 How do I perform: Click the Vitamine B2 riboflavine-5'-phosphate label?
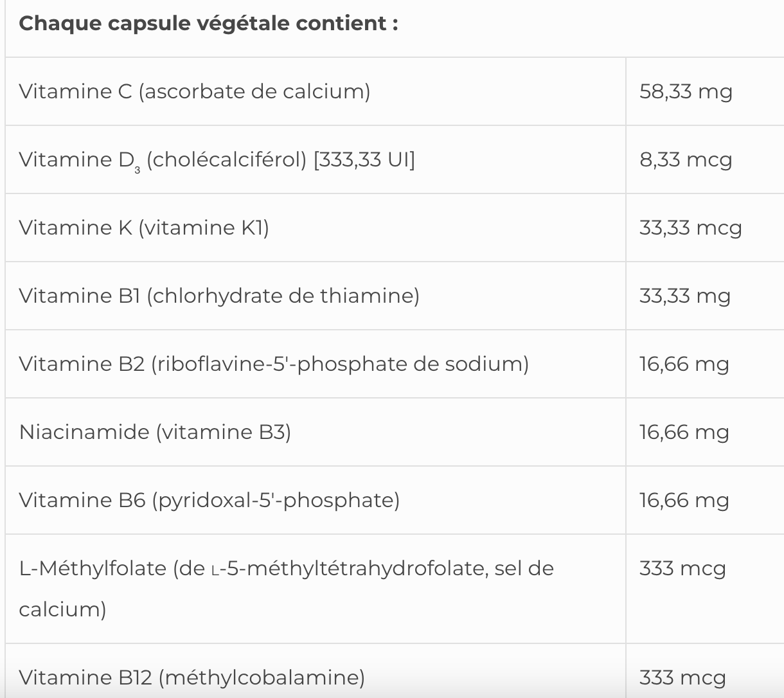[273, 364]
